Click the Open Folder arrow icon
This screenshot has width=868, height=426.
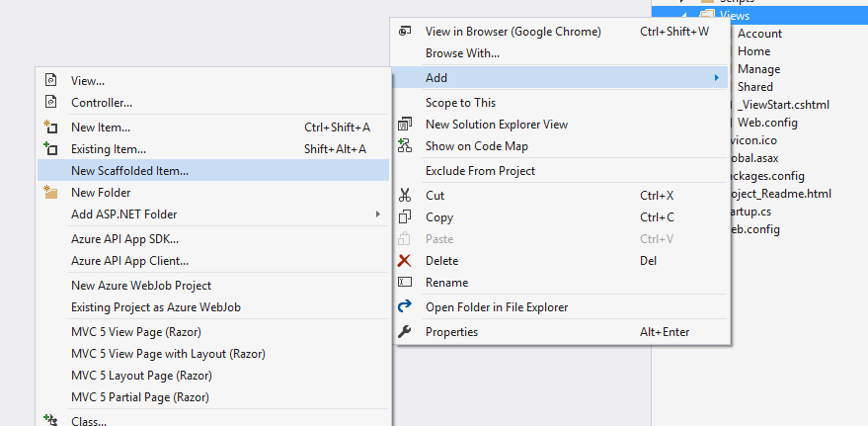point(404,307)
